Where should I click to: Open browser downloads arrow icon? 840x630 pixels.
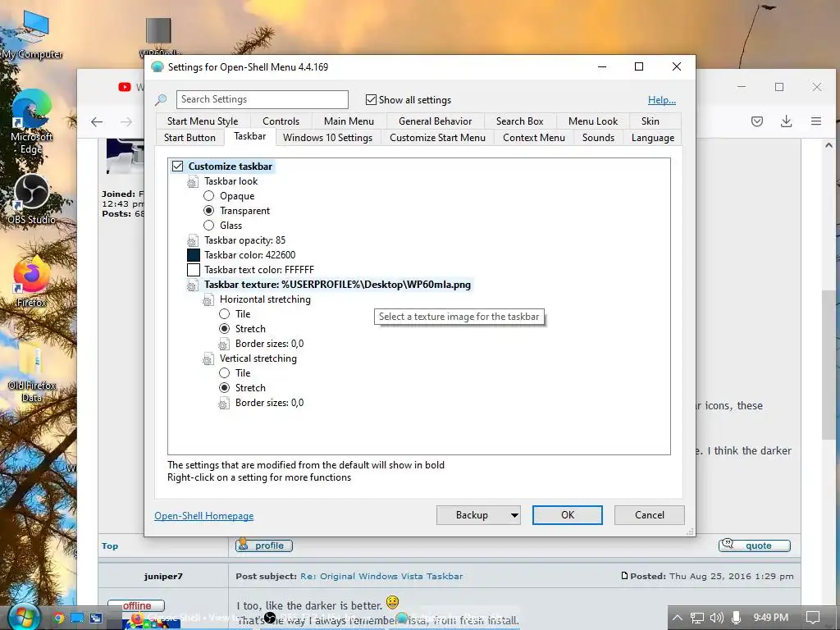click(x=786, y=121)
